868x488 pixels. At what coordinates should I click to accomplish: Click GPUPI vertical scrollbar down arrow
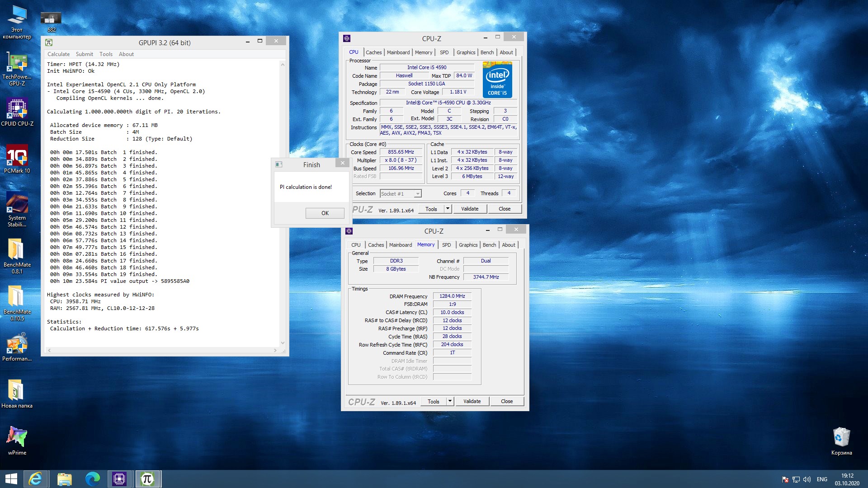pos(283,343)
